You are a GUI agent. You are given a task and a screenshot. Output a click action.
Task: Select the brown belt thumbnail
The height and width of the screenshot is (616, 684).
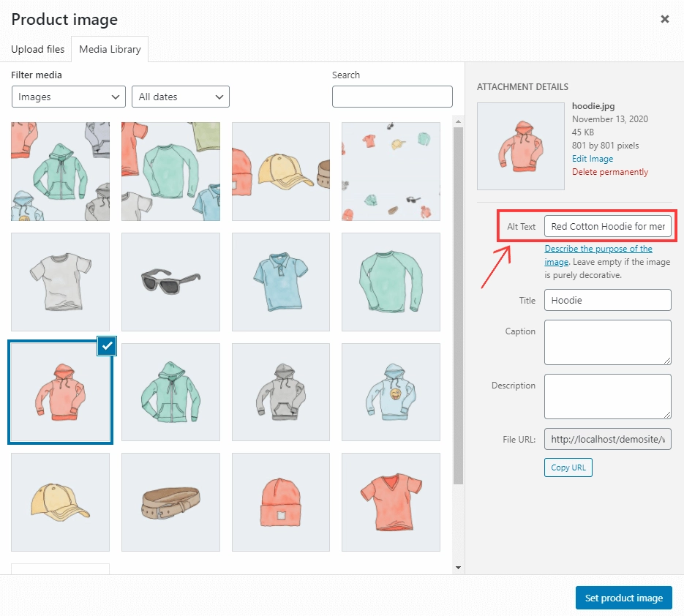tap(170, 502)
